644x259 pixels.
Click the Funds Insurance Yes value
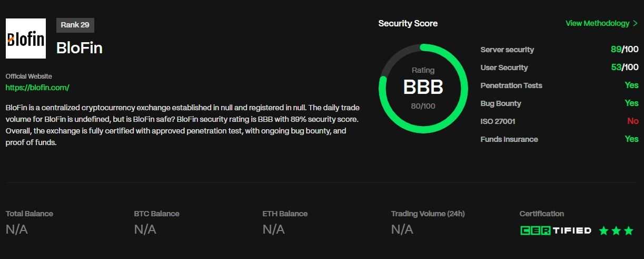point(631,139)
